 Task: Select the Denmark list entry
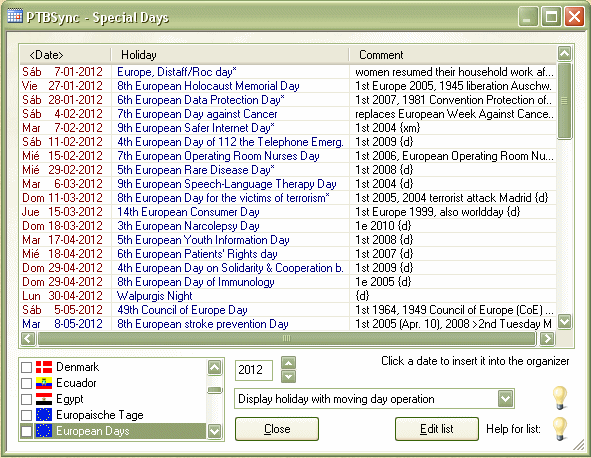click(77, 367)
